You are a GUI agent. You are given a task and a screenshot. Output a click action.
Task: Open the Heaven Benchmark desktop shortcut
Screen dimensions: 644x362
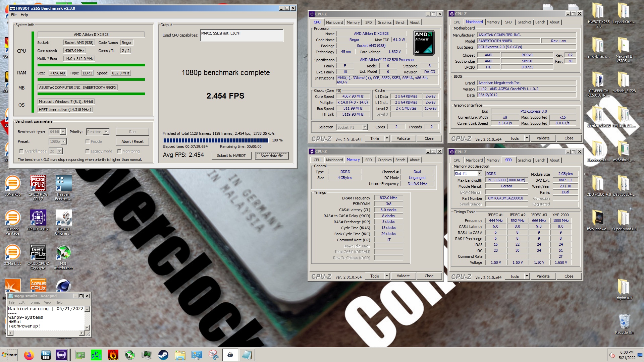click(63, 187)
